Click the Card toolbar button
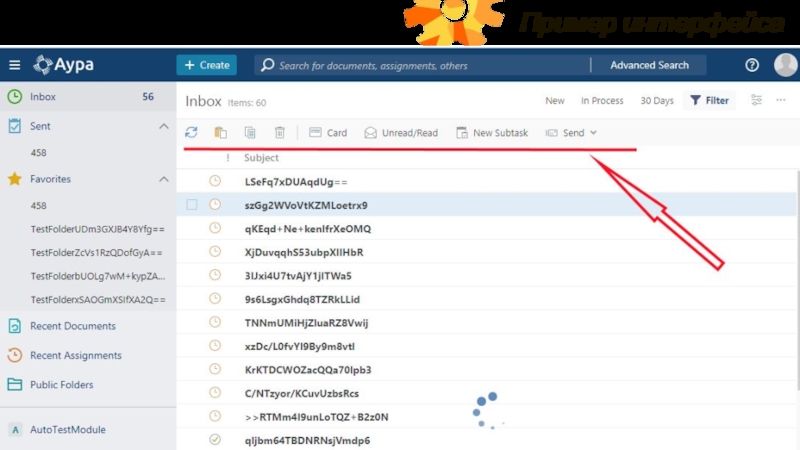 coord(328,133)
